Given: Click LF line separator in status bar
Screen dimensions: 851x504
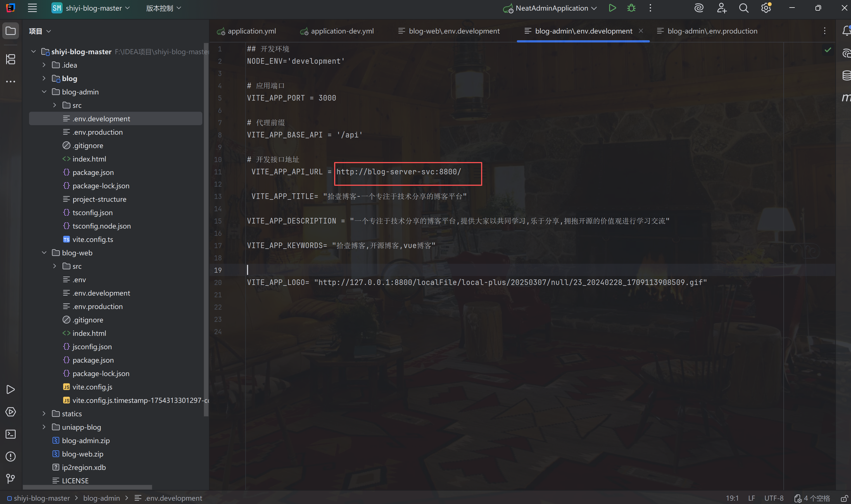Looking at the screenshot, I should click(x=752, y=498).
